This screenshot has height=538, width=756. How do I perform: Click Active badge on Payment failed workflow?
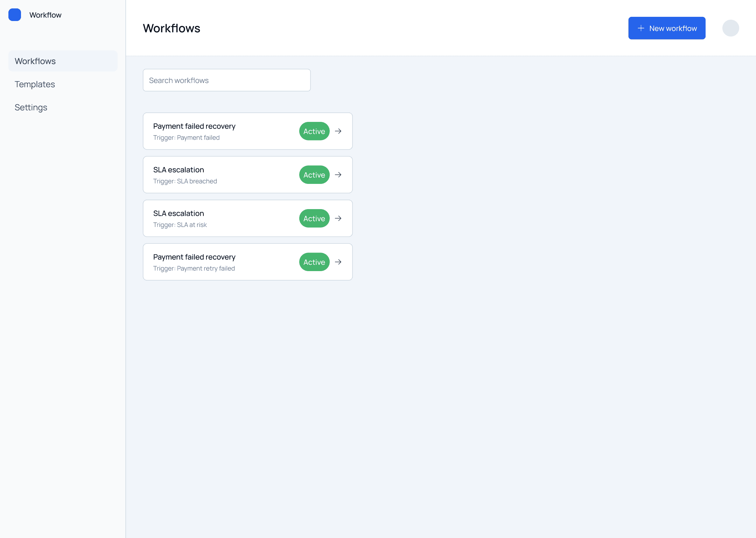point(314,131)
